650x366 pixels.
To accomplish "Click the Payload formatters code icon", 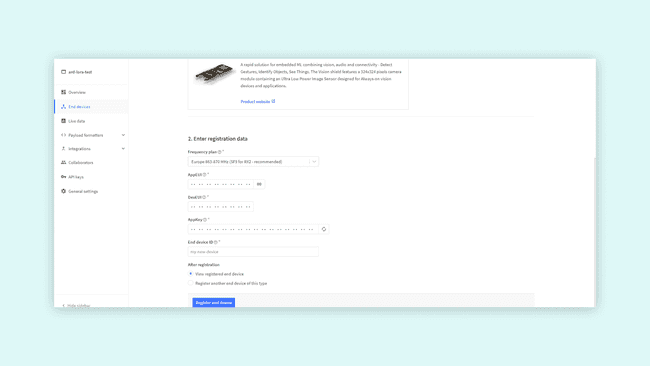I will (63, 135).
